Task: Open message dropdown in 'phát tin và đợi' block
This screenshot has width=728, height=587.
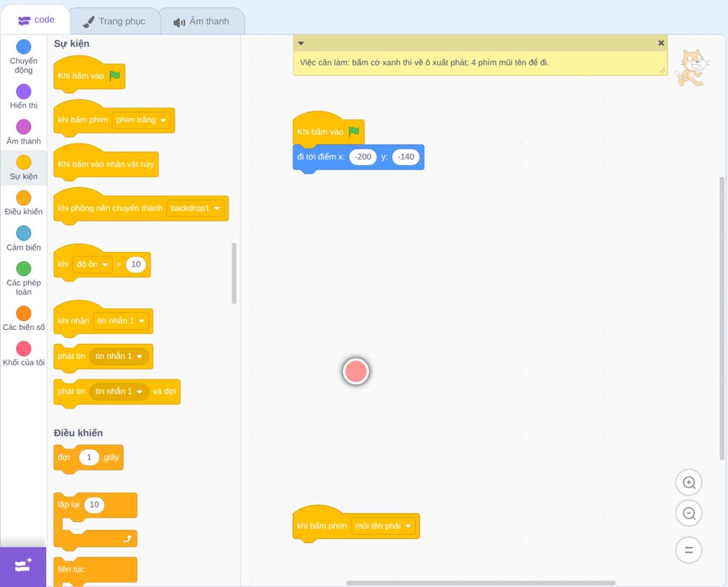Action: [119, 392]
